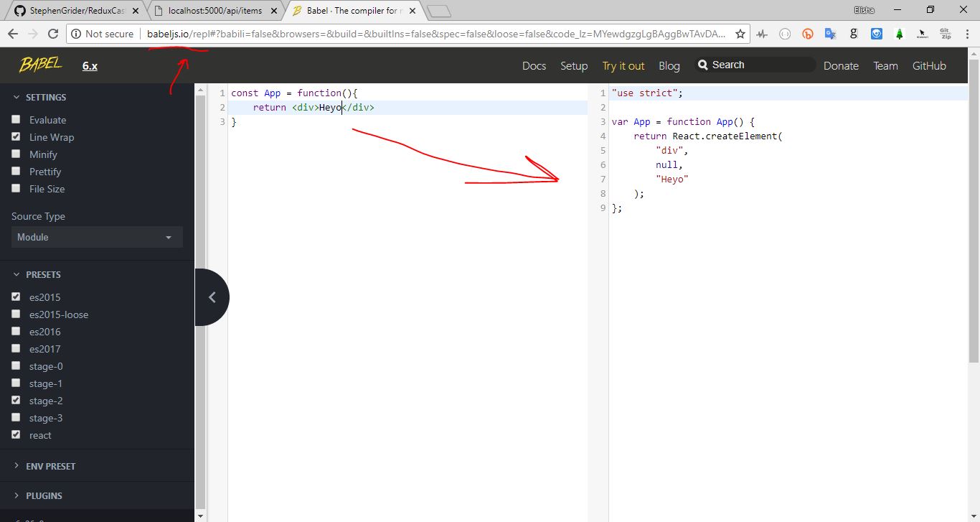Go to the Setup page
Screen dimensions: 980x522
coord(574,65)
